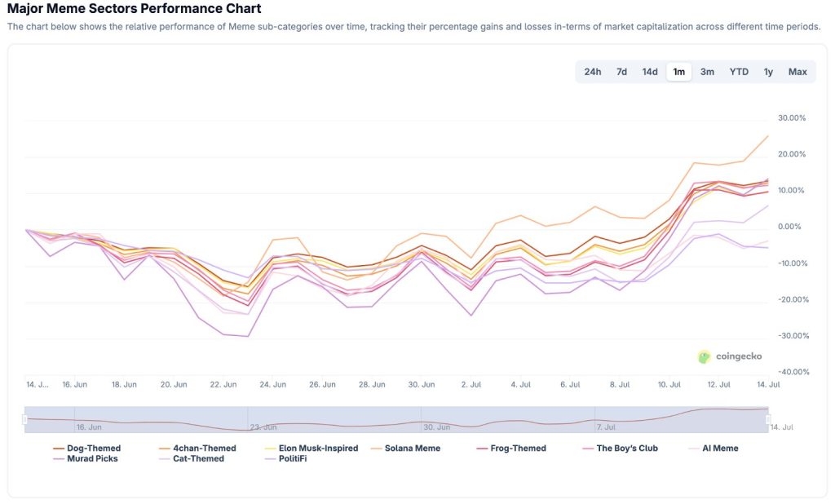Show YTD performance range
This screenshot has width=835, height=504.
pyautogui.click(x=739, y=72)
